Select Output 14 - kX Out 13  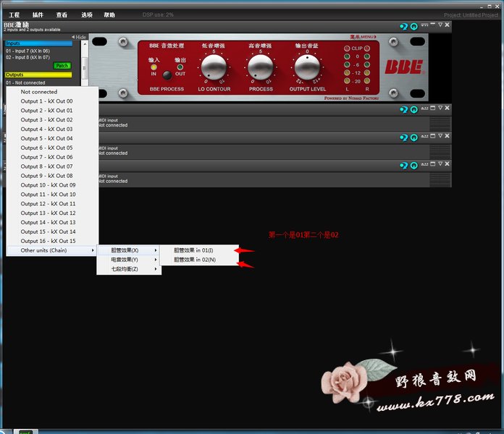pos(52,222)
